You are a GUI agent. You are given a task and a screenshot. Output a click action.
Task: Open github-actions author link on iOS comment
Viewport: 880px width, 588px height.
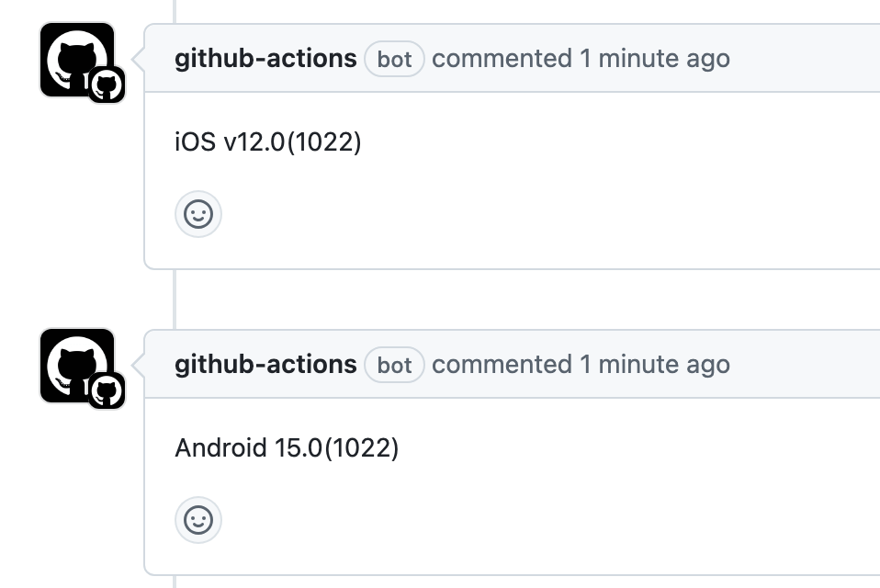tap(265, 59)
